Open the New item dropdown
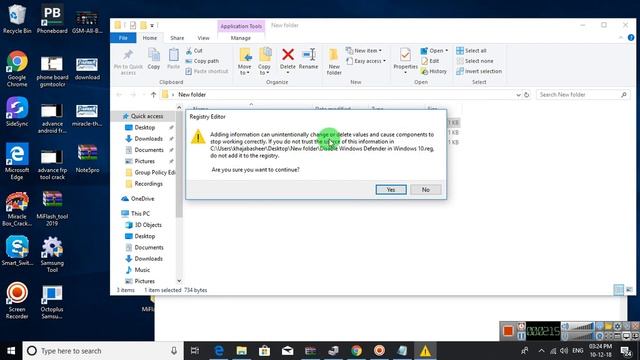 pyautogui.click(x=364, y=51)
